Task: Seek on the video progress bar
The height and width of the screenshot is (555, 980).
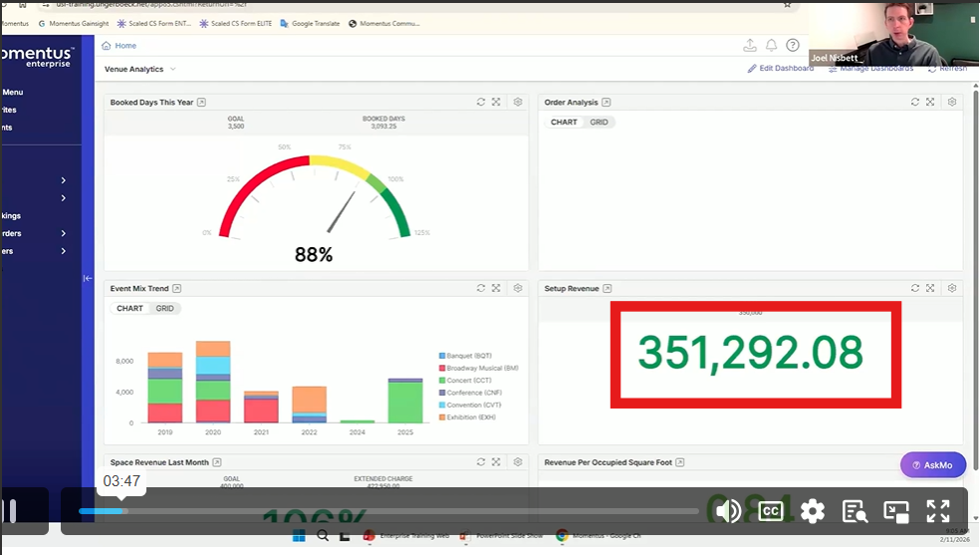Action: pos(388,511)
